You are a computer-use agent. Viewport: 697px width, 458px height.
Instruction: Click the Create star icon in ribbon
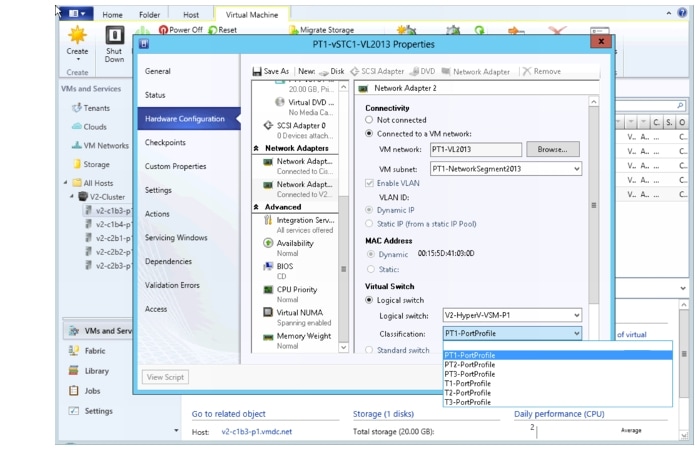coord(77,35)
